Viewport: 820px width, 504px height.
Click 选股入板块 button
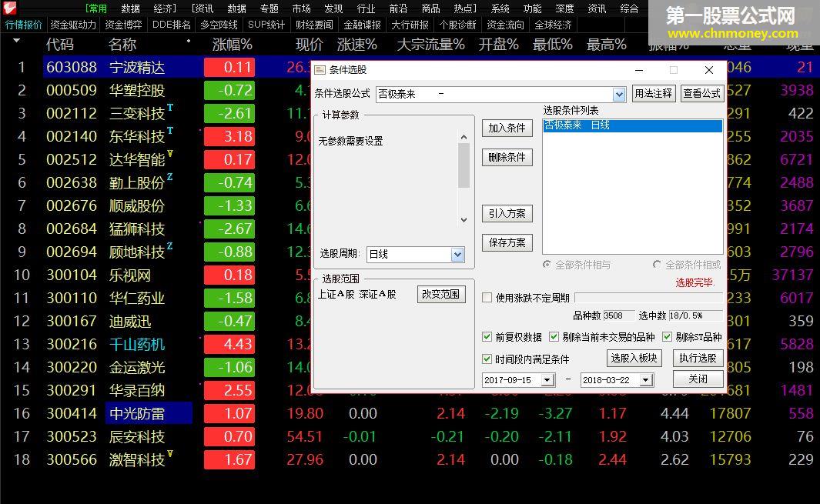(634, 358)
